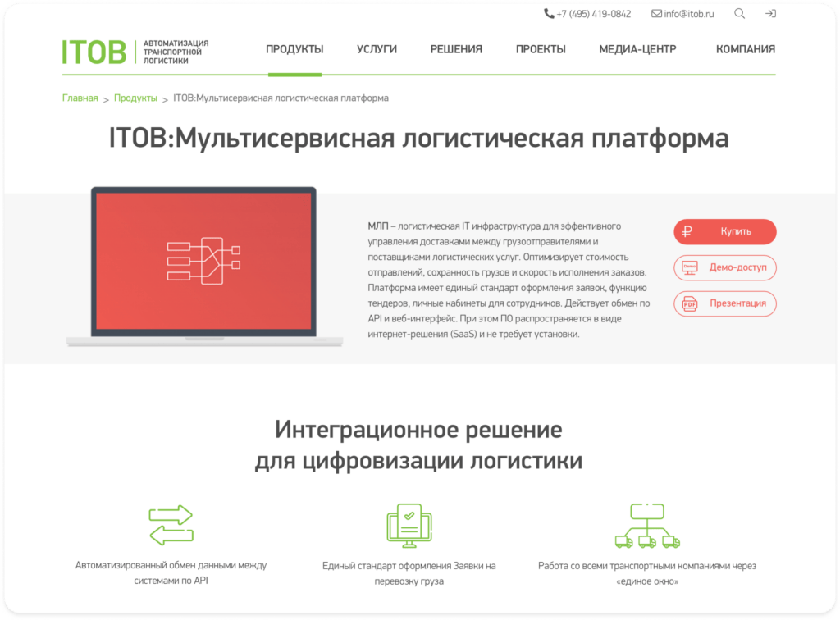Image resolution: width=840 pixels, height=620 pixels.
Task: Open Демо-доступ
Action: point(725,267)
